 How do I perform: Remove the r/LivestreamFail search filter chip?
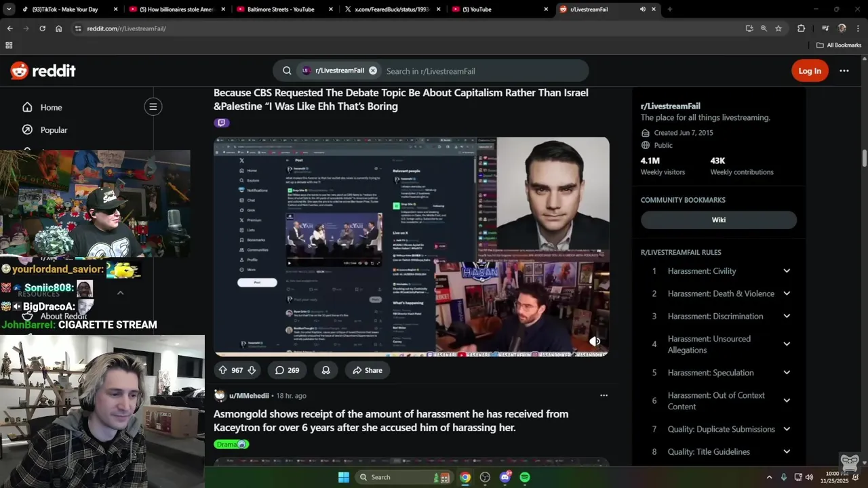point(372,70)
